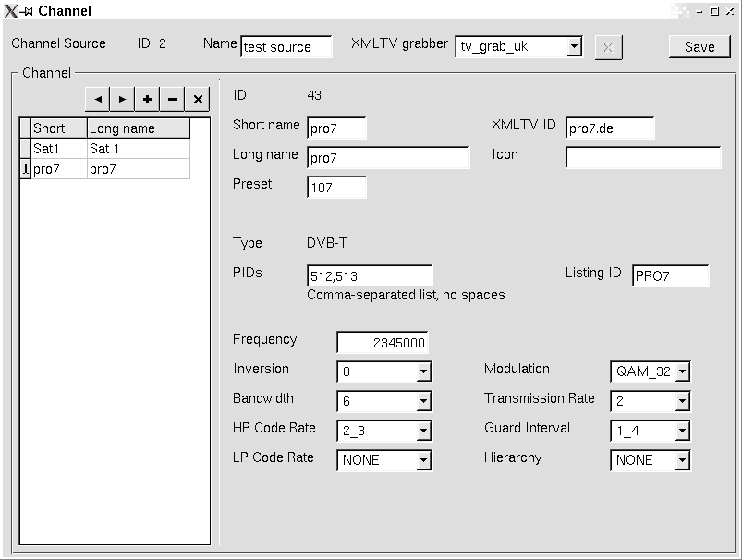Remove channel using the minus button
The height and width of the screenshot is (560, 742).
pyautogui.click(x=172, y=99)
